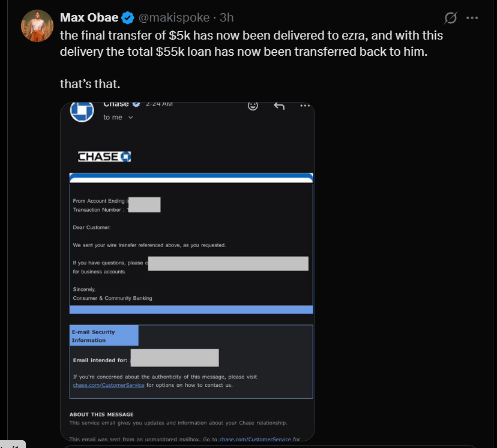Click the Chase square logo beside the sender name
Viewport: 497px width, 448px height.
pyautogui.click(x=82, y=110)
